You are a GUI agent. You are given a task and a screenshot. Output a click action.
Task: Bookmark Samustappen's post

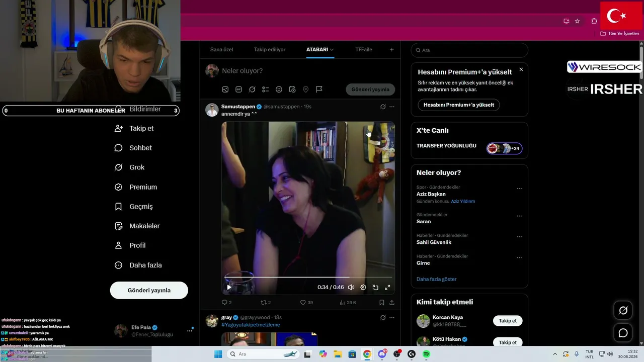(382, 303)
